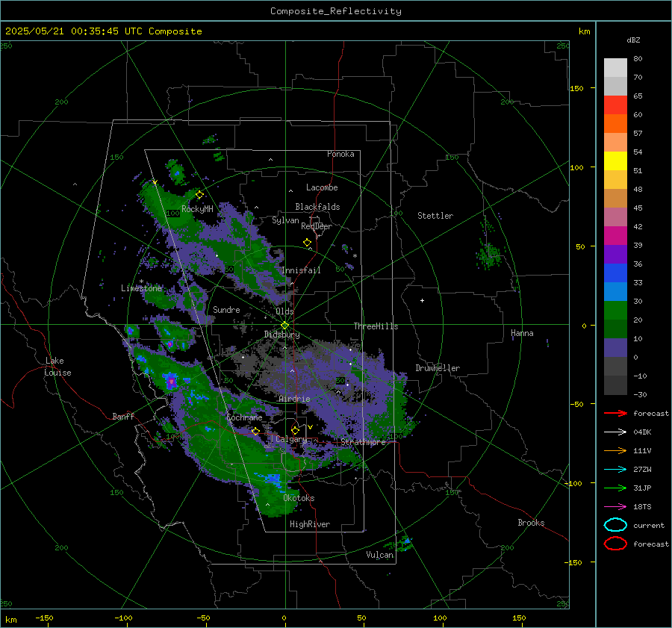This screenshot has width=672, height=628.
Task: Select the Stettler label
Action: [x=435, y=216]
